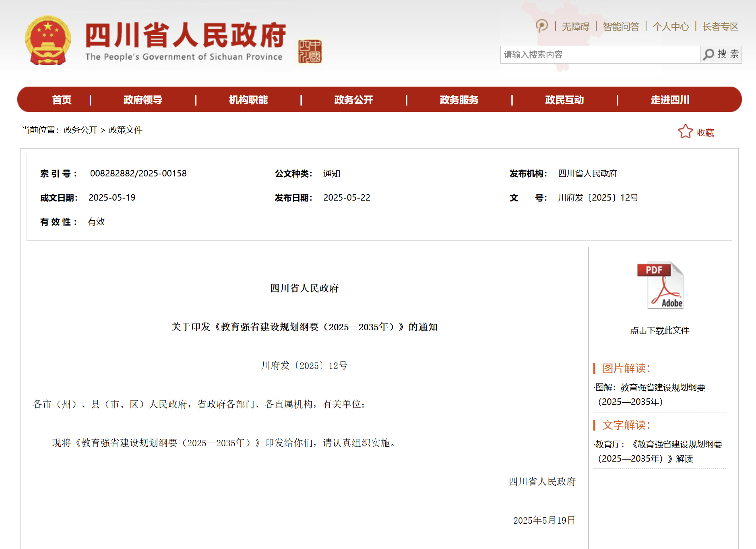The image size is (756, 549).
Task: Click the national emblem logo
Action: (48, 41)
